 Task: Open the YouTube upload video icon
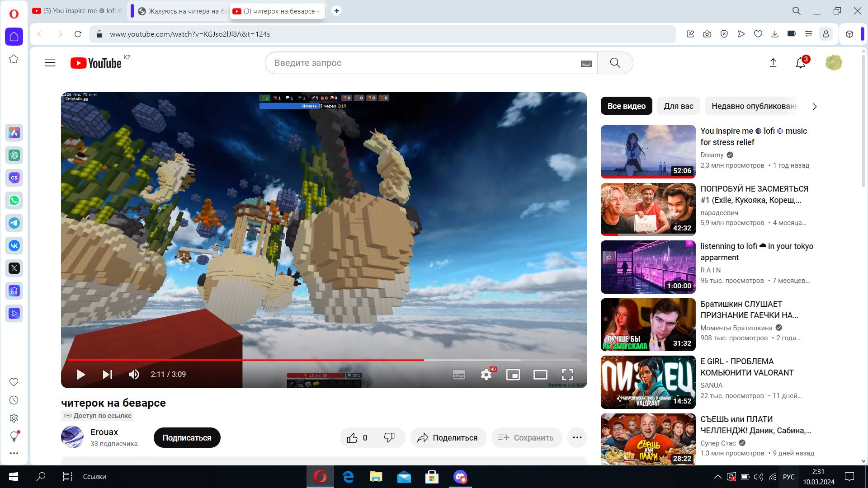tap(773, 63)
